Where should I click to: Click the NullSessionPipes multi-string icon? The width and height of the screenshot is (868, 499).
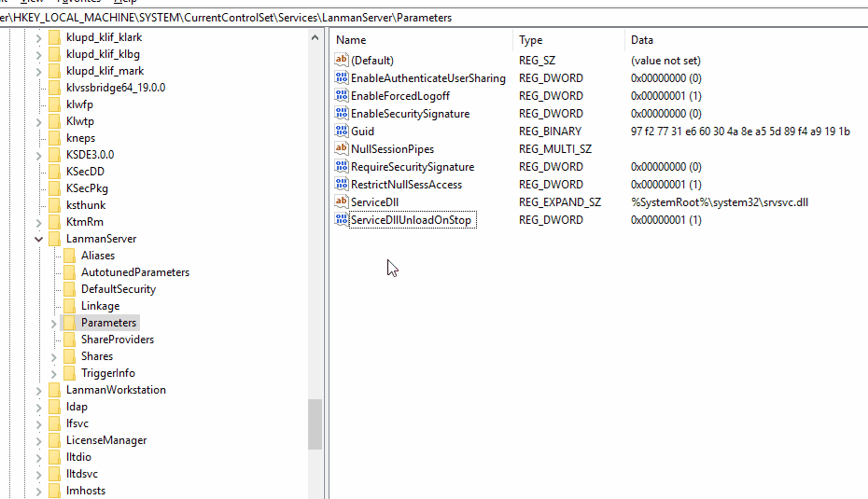(x=342, y=148)
